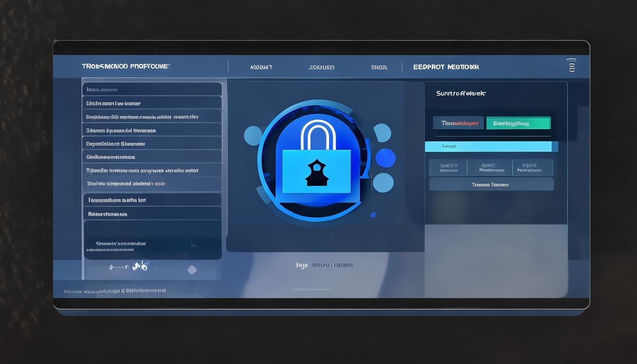The width and height of the screenshot is (637, 364).
Task: Select the top right circle beside padlock
Action: click(382, 133)
